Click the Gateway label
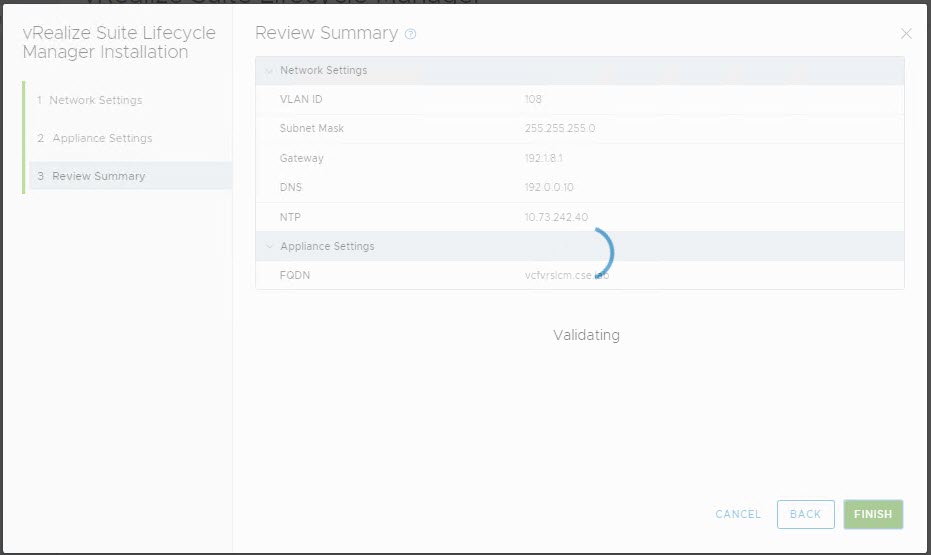Viewport: 931px width, 555px height. click(x=302, y=158)
